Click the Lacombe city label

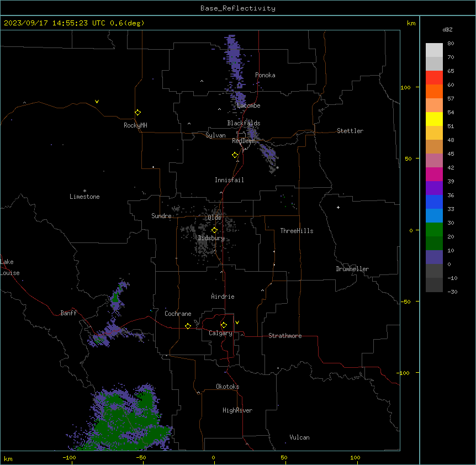coord(248,105)
